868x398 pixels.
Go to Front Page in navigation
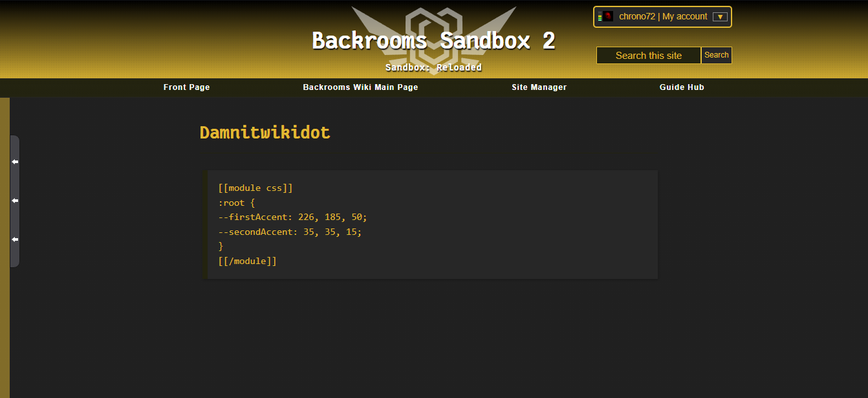(187, 87)
